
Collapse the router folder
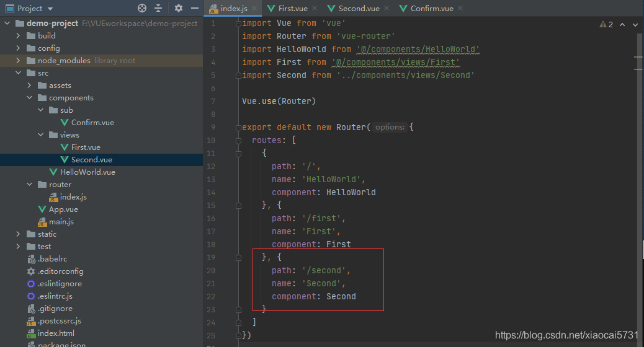point(29,184)
